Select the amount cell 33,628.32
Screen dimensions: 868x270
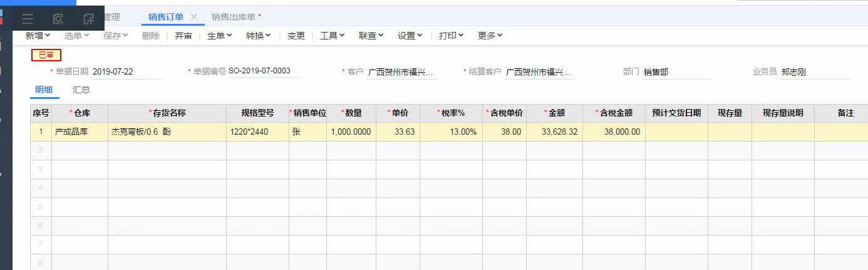[554, 132]
